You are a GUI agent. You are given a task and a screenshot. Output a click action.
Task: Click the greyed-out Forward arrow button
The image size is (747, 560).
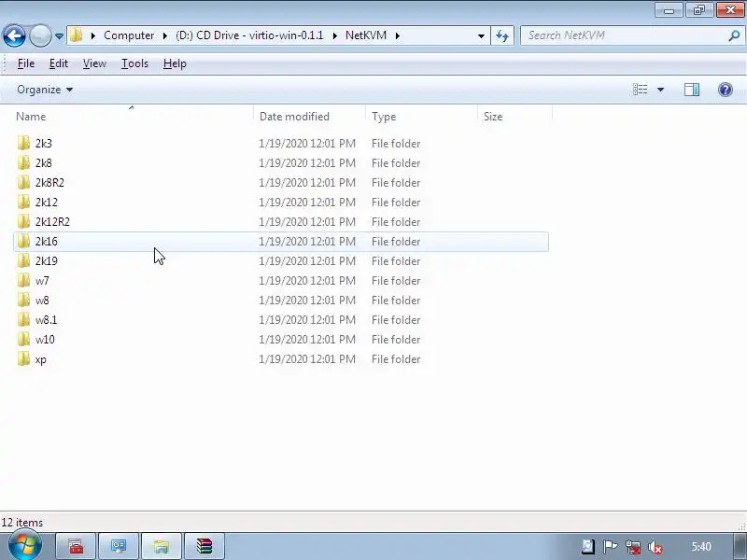pyautogui.click(x=40, y=35)
